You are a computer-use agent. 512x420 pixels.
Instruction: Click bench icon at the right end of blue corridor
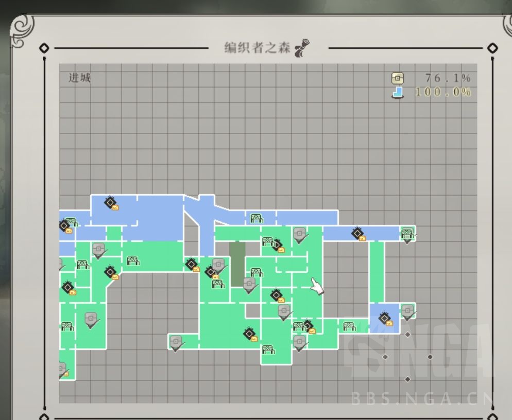(x=407, y=234)
